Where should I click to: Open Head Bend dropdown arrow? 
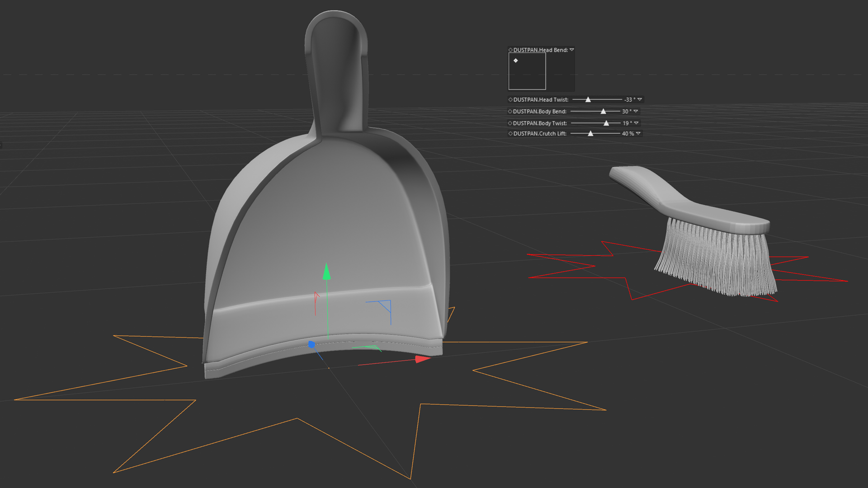coord(572,50)
